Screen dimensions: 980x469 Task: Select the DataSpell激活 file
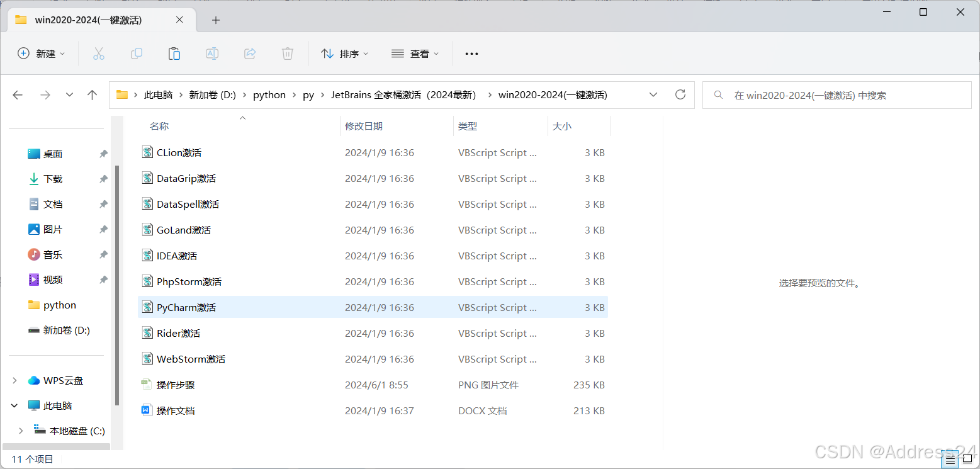[x=373, y=204]
